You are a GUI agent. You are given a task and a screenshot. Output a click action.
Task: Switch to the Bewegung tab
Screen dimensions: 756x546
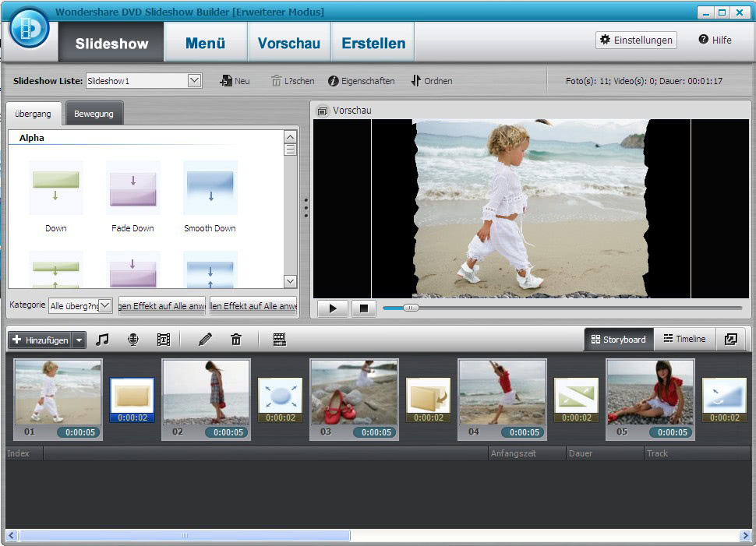click(94, 113)
